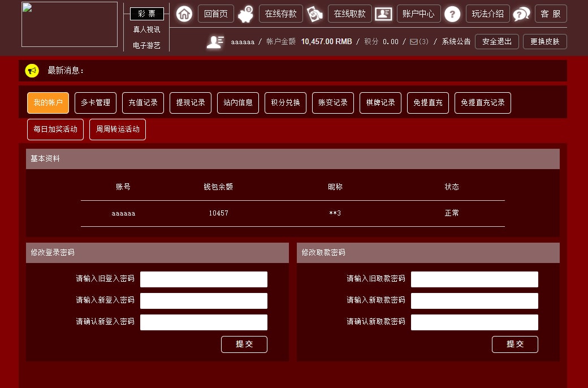This screenshot has width=588, height=388.
Task: Open the 系统公告 link
Action: coord(456,42)
